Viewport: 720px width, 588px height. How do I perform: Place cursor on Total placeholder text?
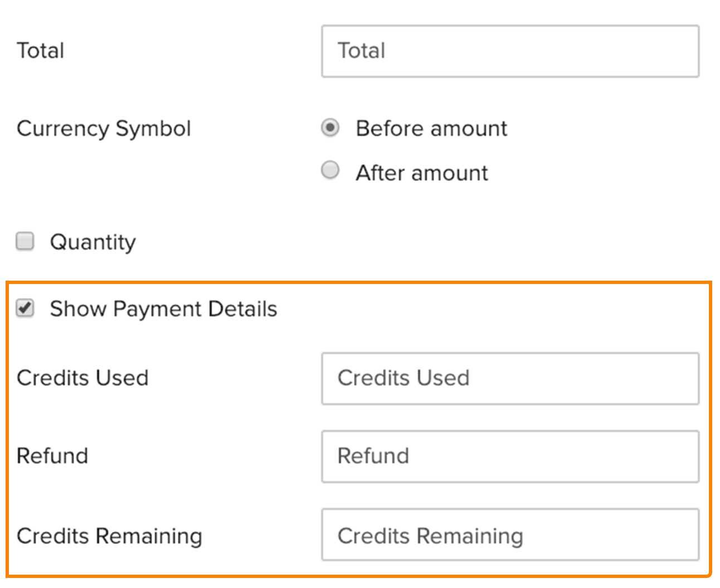(x=361, y=51)
